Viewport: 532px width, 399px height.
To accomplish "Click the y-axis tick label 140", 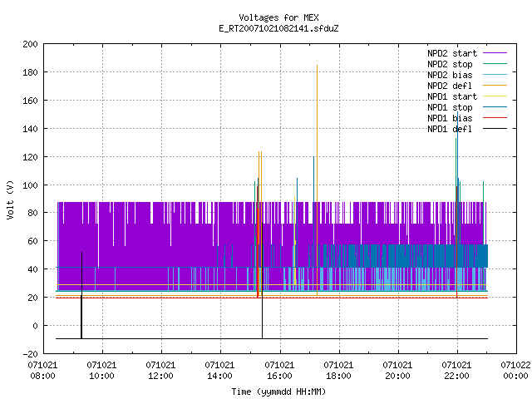I will (x=30, y=129).
